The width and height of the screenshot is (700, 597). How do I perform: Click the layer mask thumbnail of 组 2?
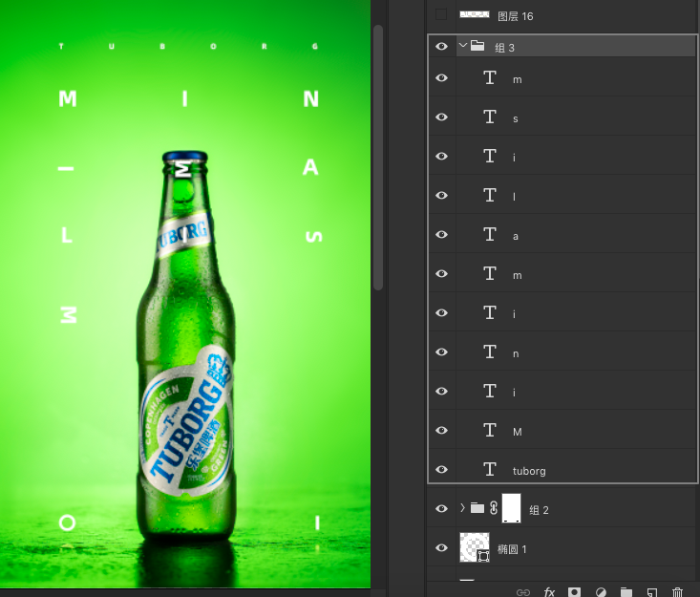pos(512,508)
